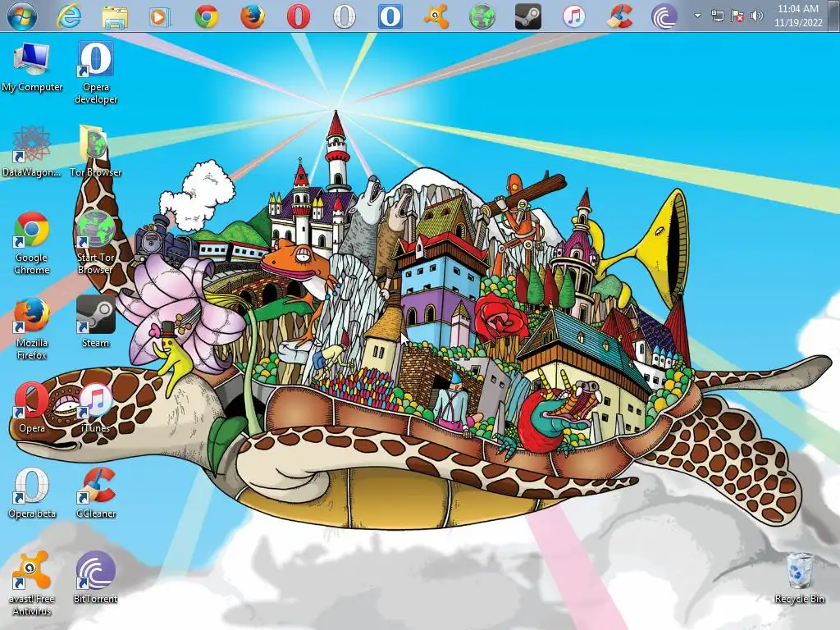Select the Opera desktop shortcut

coord(32,407)
